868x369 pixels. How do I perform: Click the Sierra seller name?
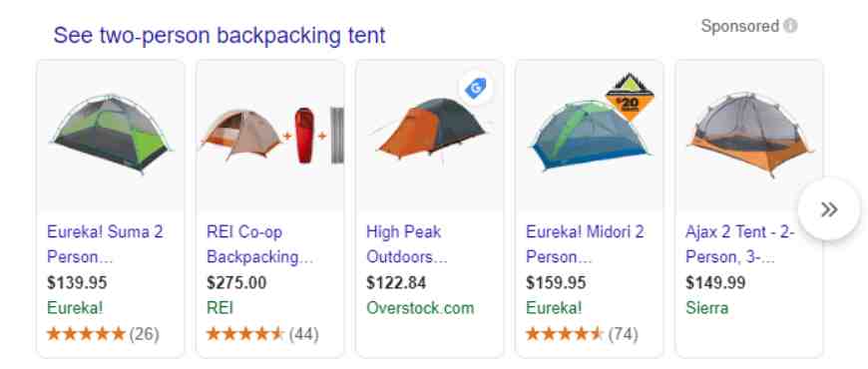click(x=707, y=308)
